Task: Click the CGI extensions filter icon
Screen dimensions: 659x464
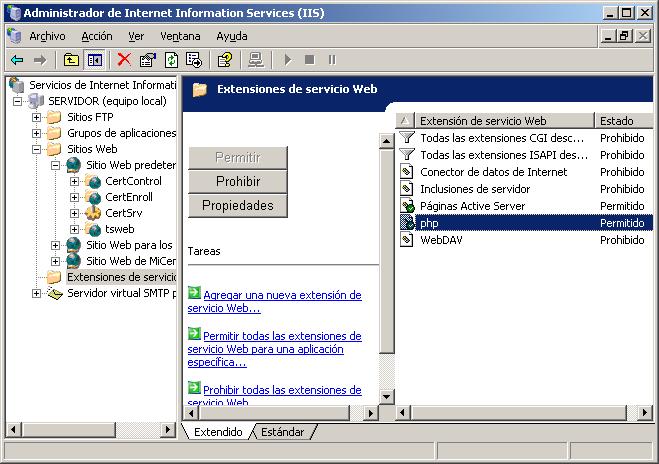Action: pyautogui.click(x=407, y=138)
